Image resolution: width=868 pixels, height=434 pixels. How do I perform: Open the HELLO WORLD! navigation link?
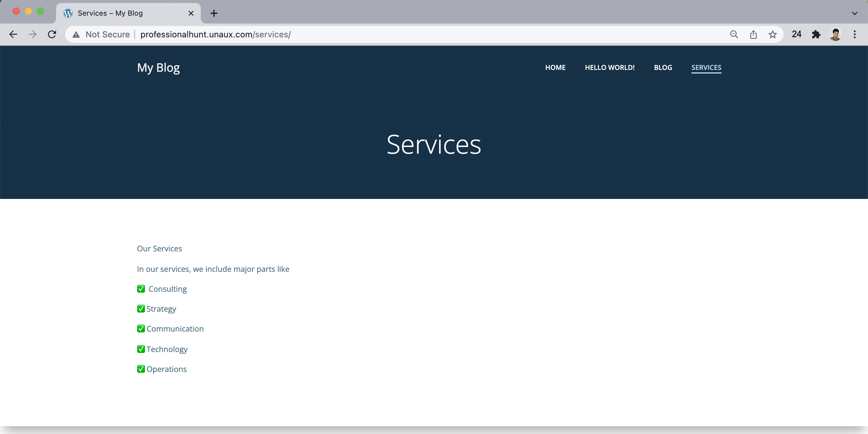(609, 68)
